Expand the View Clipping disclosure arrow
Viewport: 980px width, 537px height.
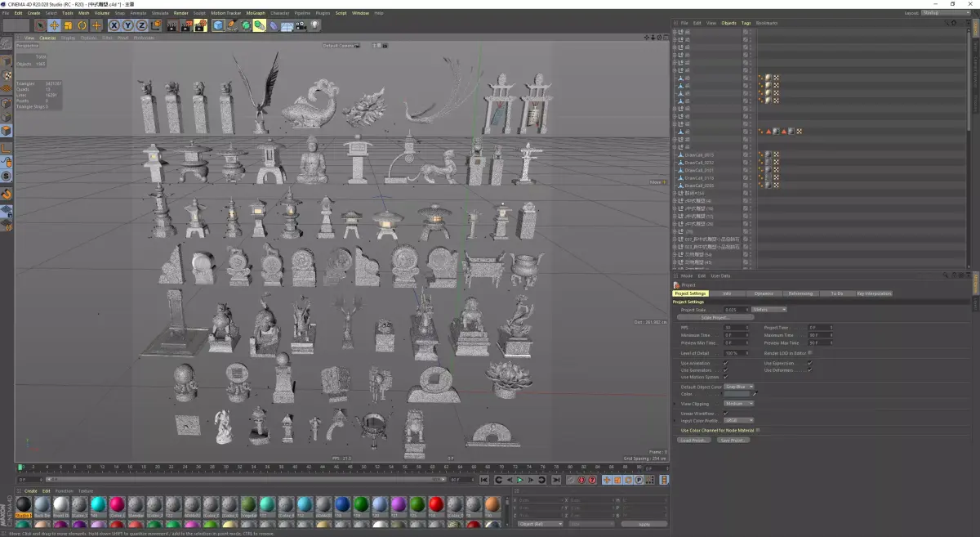(x=675, y=404)
